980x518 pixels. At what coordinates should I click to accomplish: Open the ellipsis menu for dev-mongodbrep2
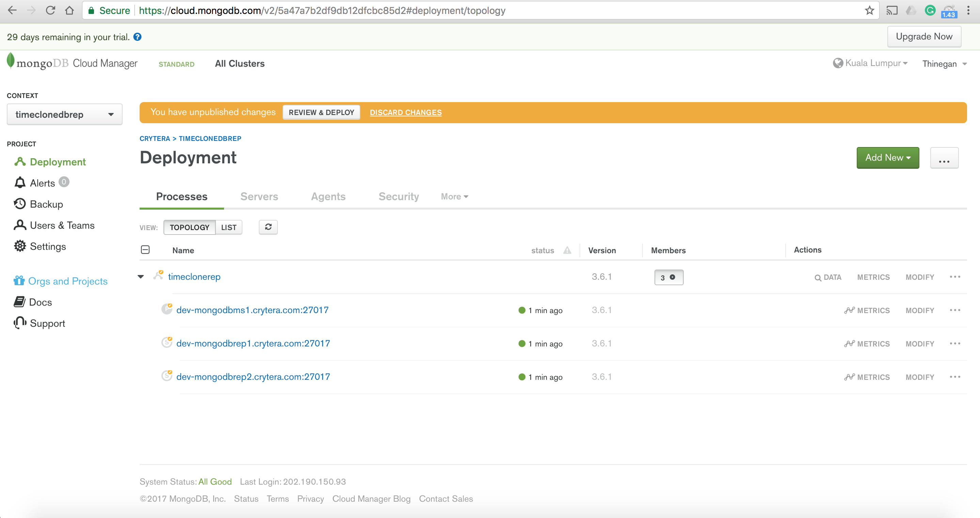coord(955,377)
